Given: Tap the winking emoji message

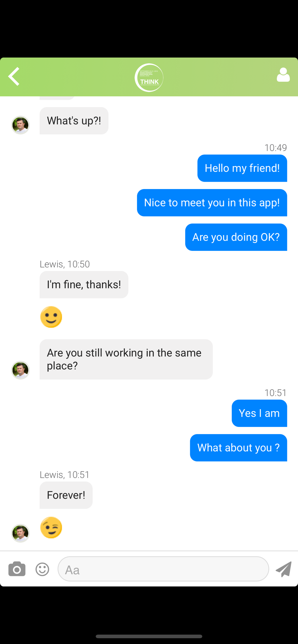Looking at the screenshot, I should 51,527.
